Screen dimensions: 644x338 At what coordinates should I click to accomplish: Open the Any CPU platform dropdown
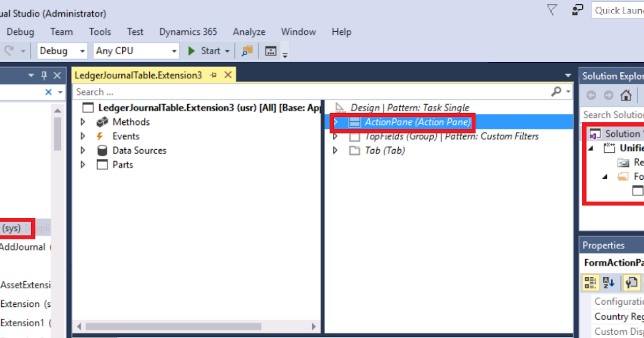coord(173,50)
